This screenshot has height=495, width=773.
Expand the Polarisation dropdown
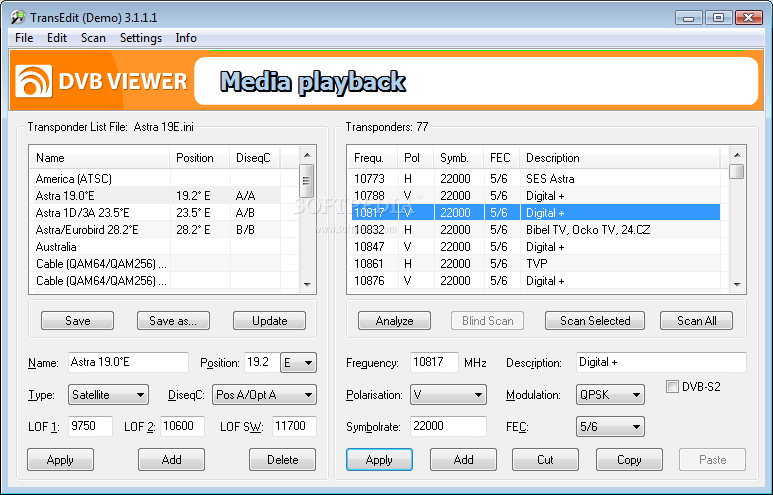448,395
